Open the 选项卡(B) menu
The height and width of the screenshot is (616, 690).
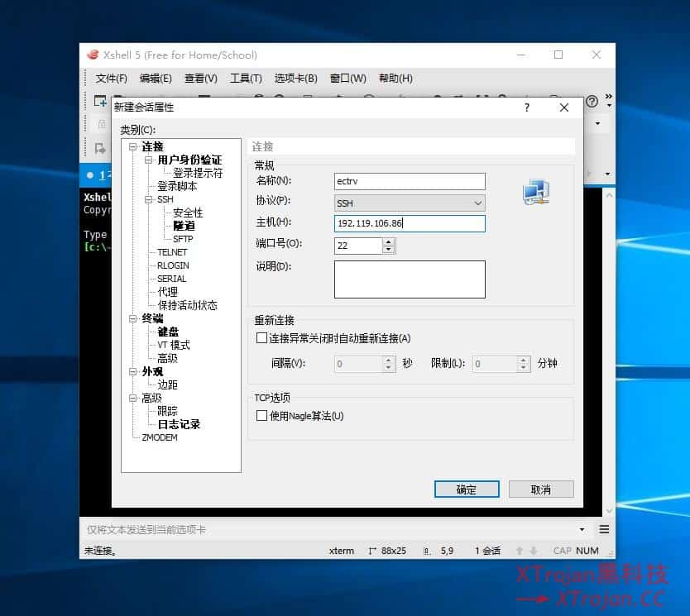[295, 79]
